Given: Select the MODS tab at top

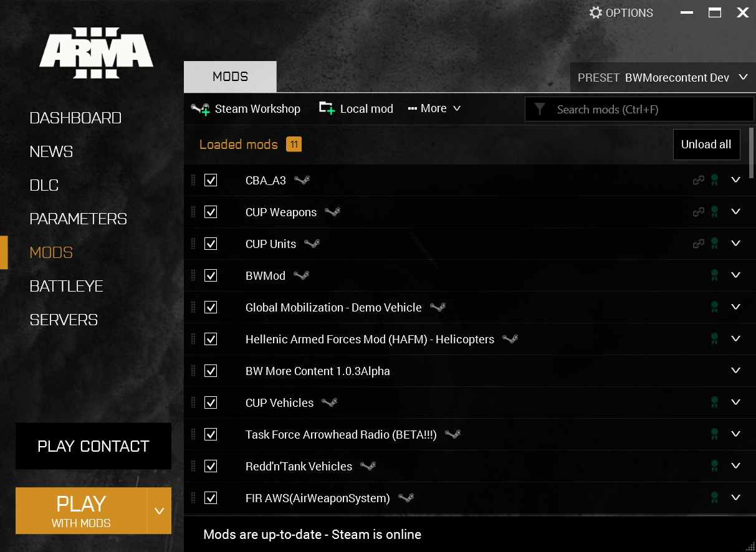Looking at the screenshot, I should click(x=230, y=77).
